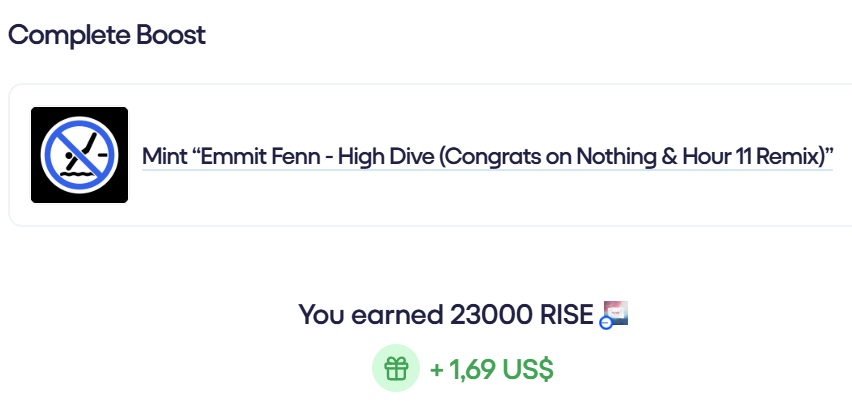The image size is (852, 410).
Task: Select the boost task card area
Action: click(430, 155)
